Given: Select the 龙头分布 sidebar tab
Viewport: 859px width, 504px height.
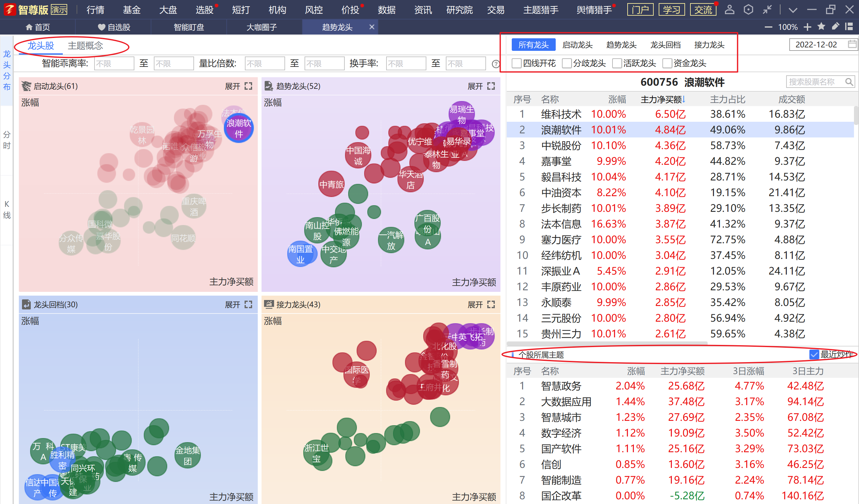Looking at the screenshot, I should tap(7, 70).
